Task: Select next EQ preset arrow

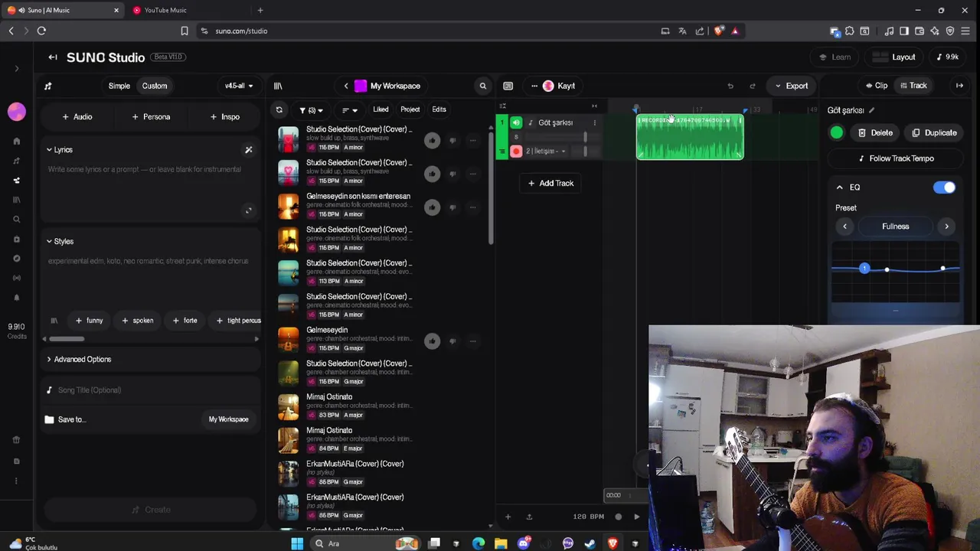Action: pos(946,227)
